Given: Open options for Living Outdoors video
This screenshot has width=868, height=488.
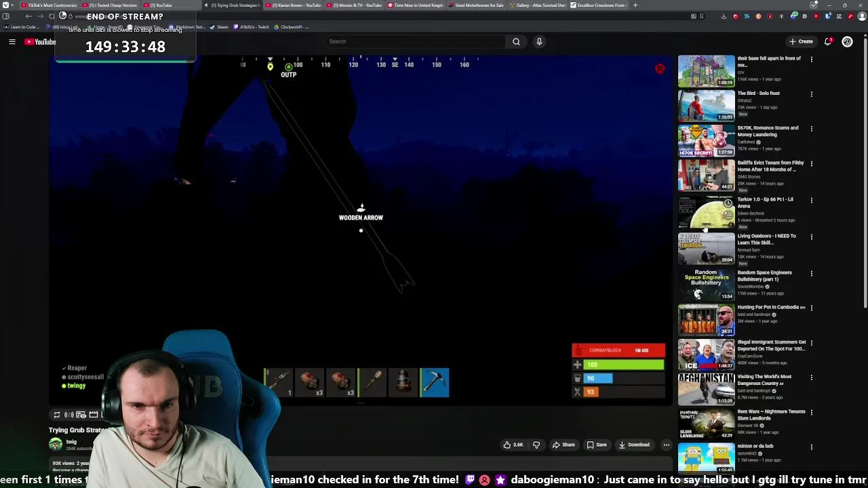Looking at the screenshot, I should tap(811, 237).
